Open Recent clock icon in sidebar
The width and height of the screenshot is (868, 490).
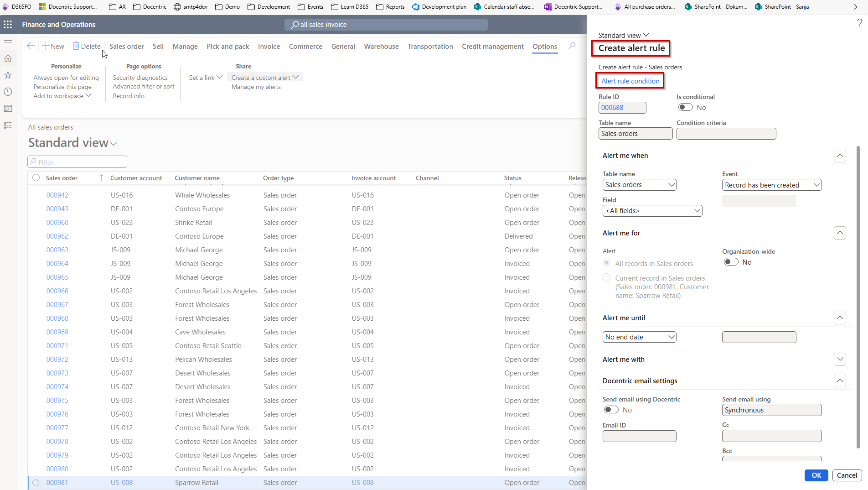point(8,92)
